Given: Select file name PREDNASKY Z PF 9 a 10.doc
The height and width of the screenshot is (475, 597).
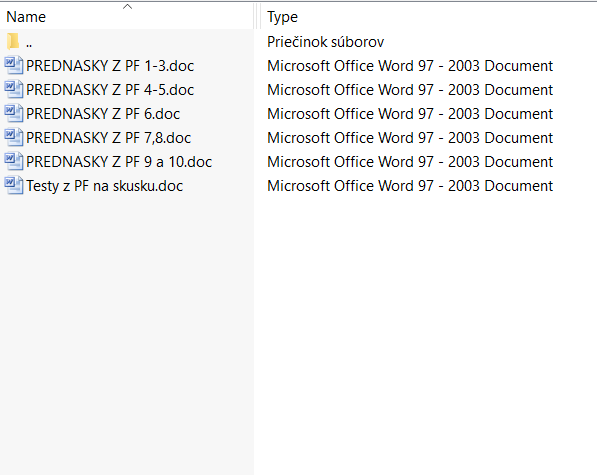Looking at the screenshot, I should pyautogui.click(x=119, y=162).
